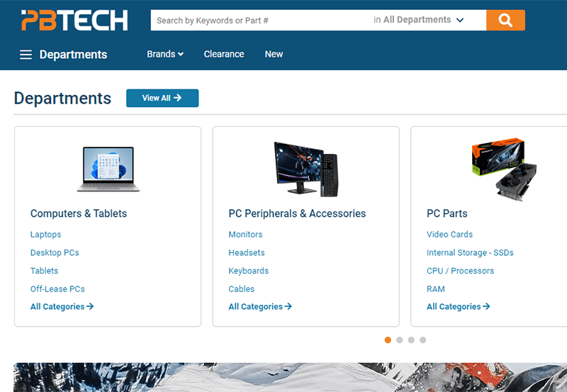Screen dimensions: 567x392
Task: Open All Categories under PC Parts
Action: 458,307
